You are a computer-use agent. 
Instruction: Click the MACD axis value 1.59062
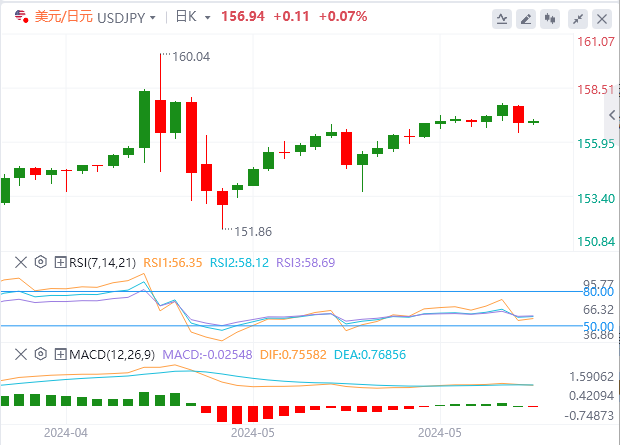591,377
